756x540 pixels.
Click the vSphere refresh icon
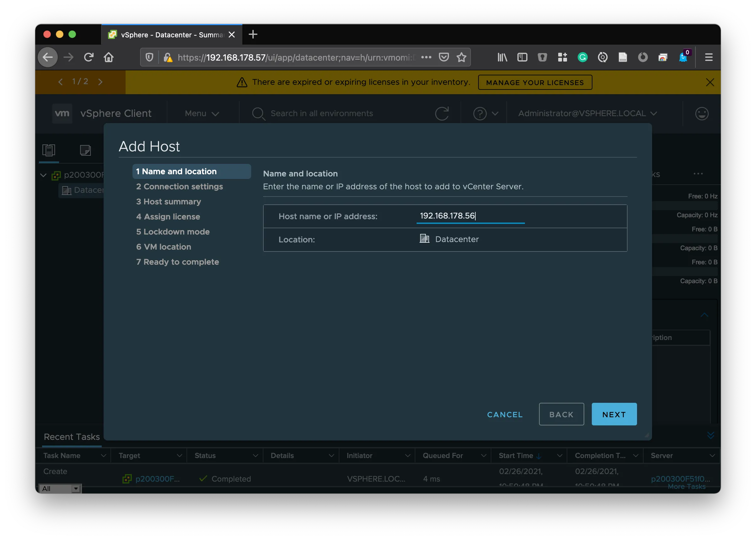pyautogui.click(x=441, y=113)
